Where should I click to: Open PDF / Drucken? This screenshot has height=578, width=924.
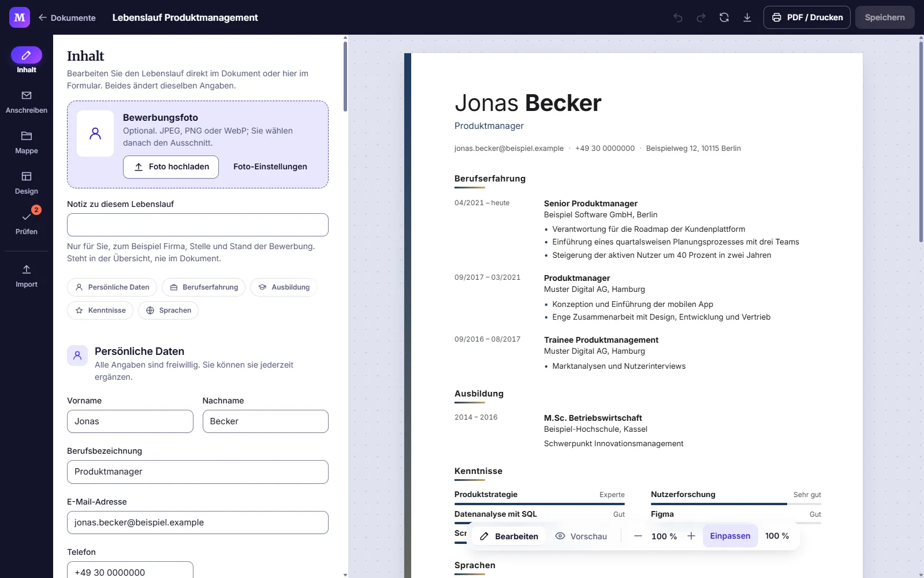(807, 17)
